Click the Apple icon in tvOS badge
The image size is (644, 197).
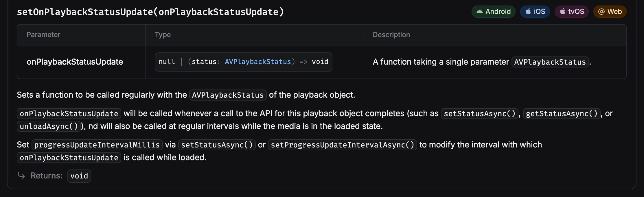click(563, 12)
